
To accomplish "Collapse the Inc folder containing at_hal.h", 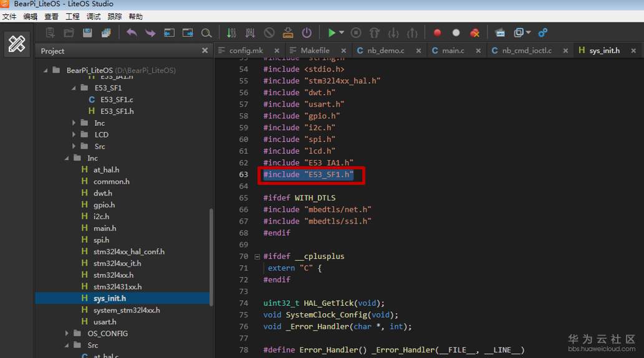I will pyautogui.click(x=67, y=158).
